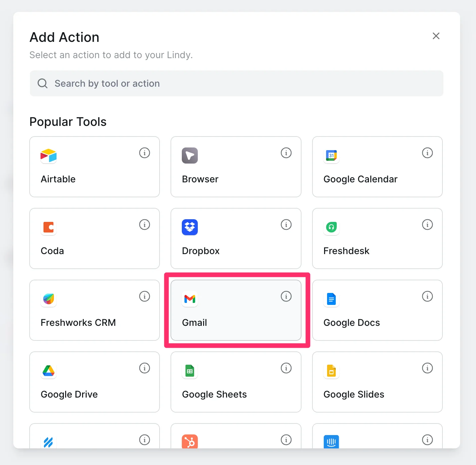Image resolution: width=476 pixels, height=465 pixels.
Task: Show Google Sheets info icon
Action: click(286, 368)
